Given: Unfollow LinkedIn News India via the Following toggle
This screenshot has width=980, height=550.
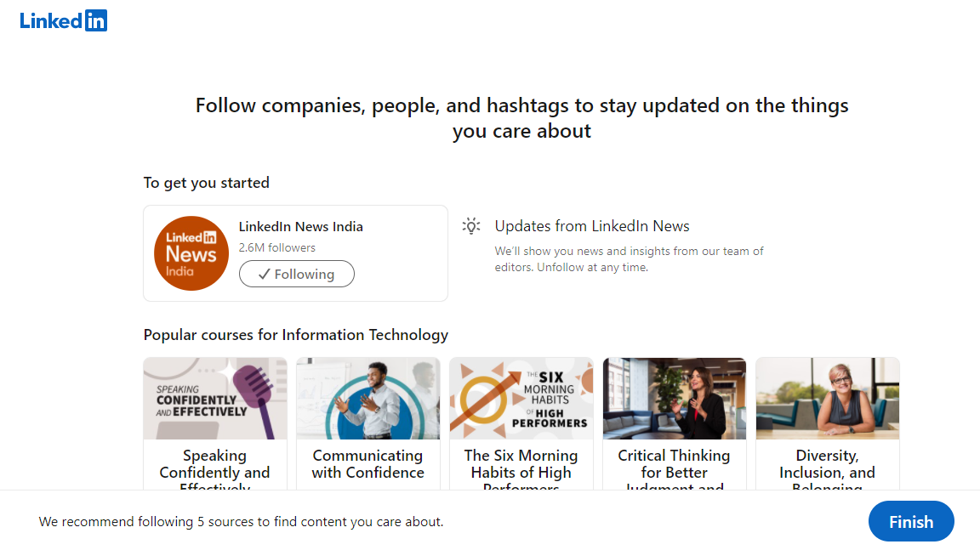Looking at the screenshot, I should pyautogui.click(x=296, y=274).
